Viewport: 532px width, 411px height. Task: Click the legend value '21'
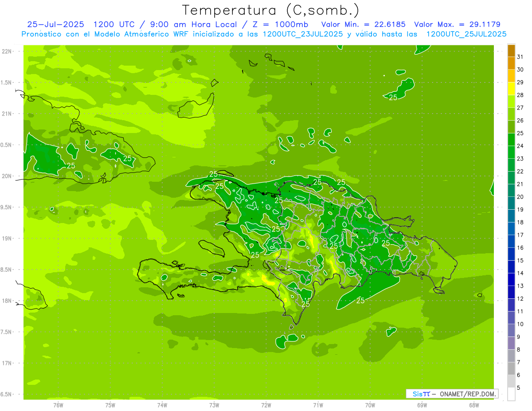(520, 184)
